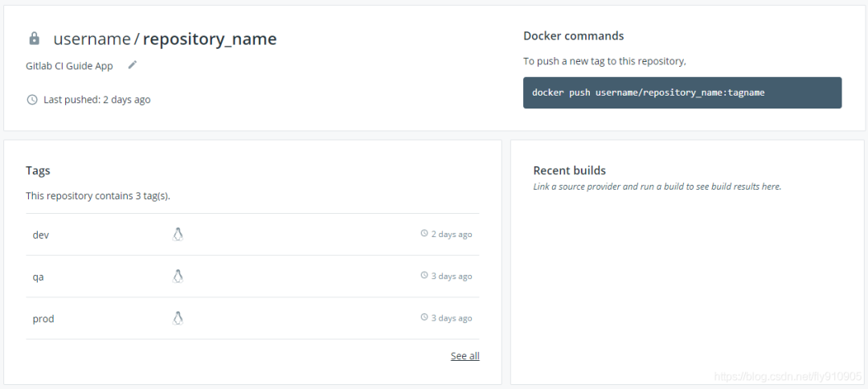Click clock icon beside qa tag time
Screen dimensions: 868x389
[x=424, y=276]
